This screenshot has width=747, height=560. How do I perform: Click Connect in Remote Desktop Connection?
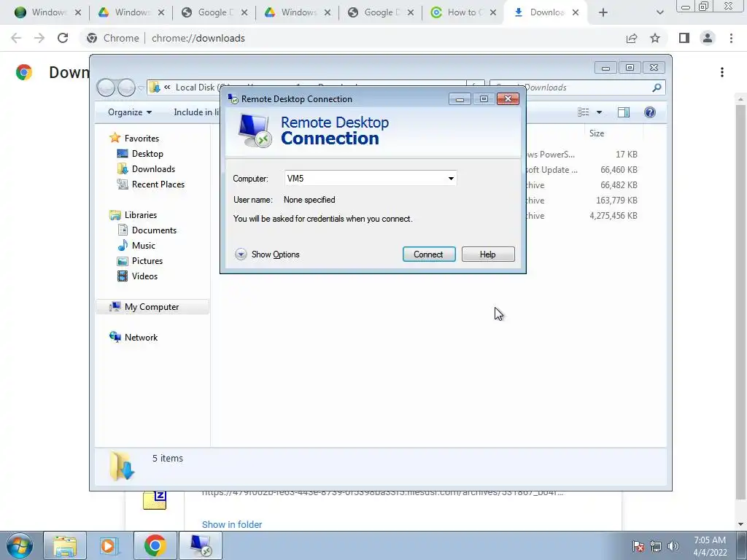point(429,254)
